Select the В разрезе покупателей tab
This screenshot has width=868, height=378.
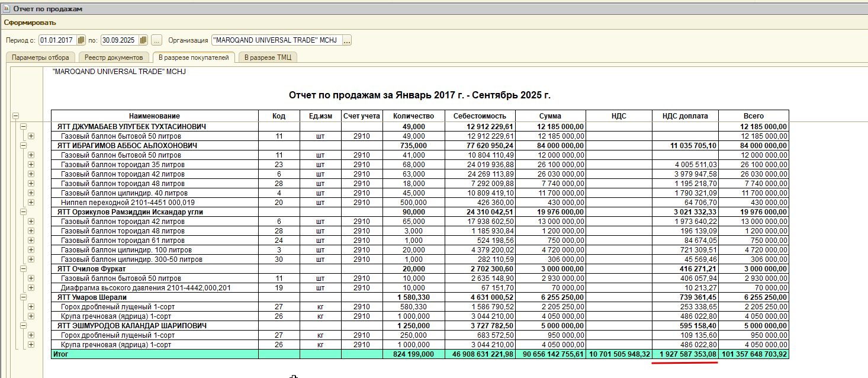[194, 57]
